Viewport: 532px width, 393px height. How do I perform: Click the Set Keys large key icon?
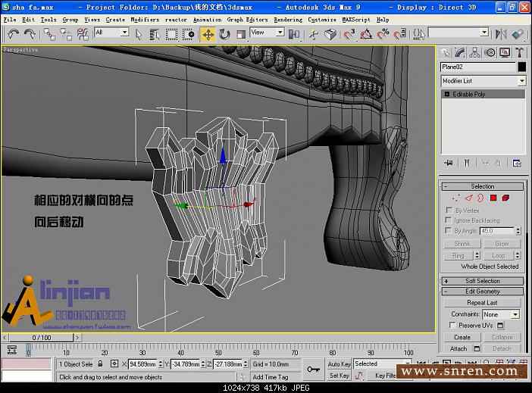point(313,369)
